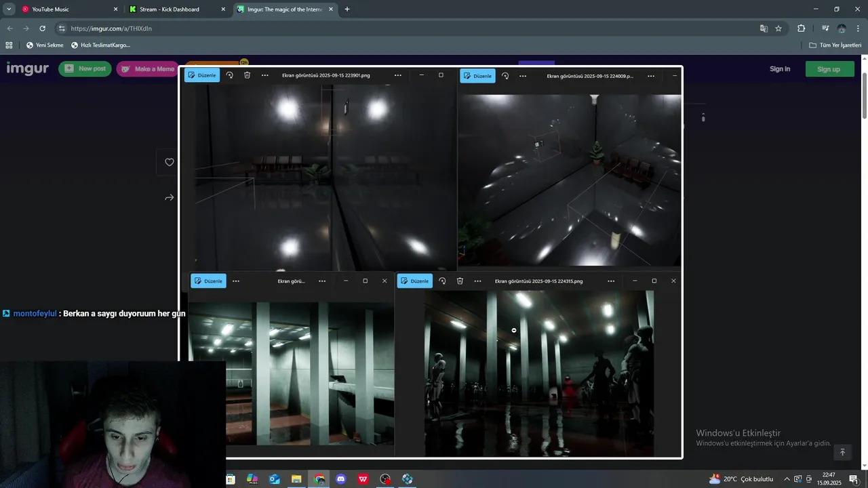Open the title-bar three-dot menu of the 224009 window

pos(651,76)
